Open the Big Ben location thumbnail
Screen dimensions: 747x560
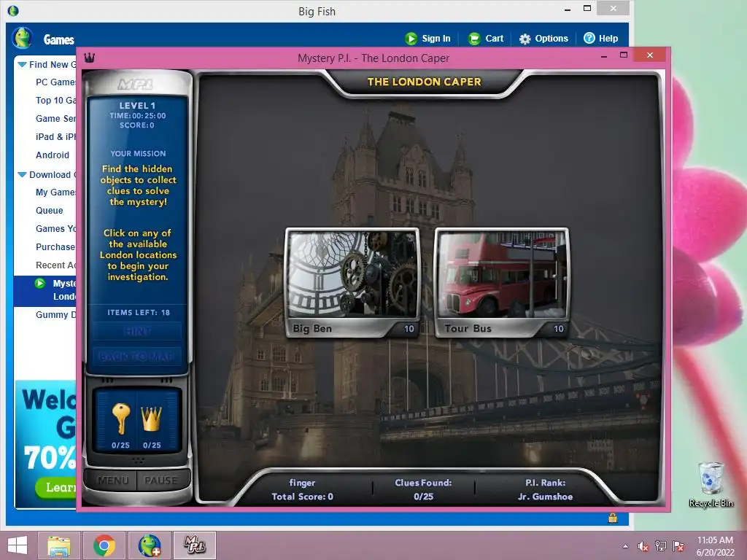352,283
